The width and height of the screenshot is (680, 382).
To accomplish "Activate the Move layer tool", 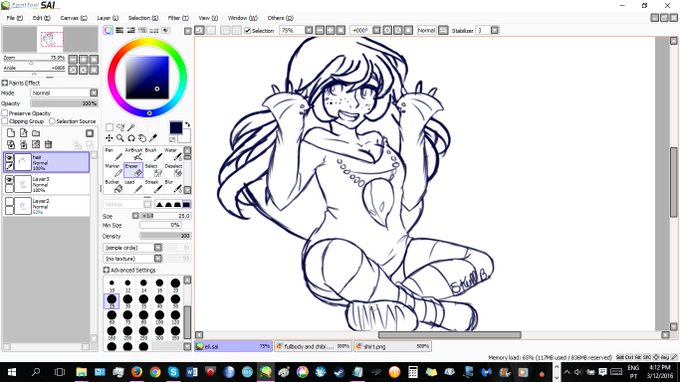I will click(109, 138).
